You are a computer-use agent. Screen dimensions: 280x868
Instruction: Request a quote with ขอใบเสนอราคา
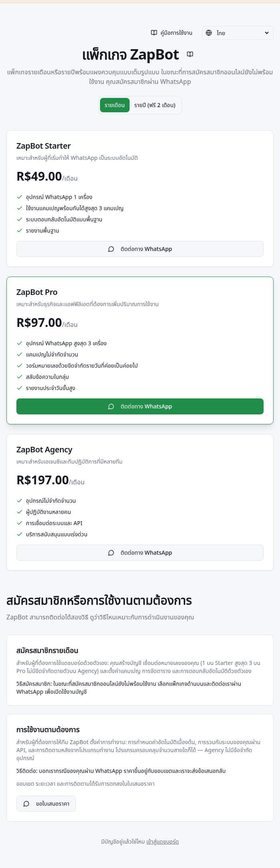[46, 804]
